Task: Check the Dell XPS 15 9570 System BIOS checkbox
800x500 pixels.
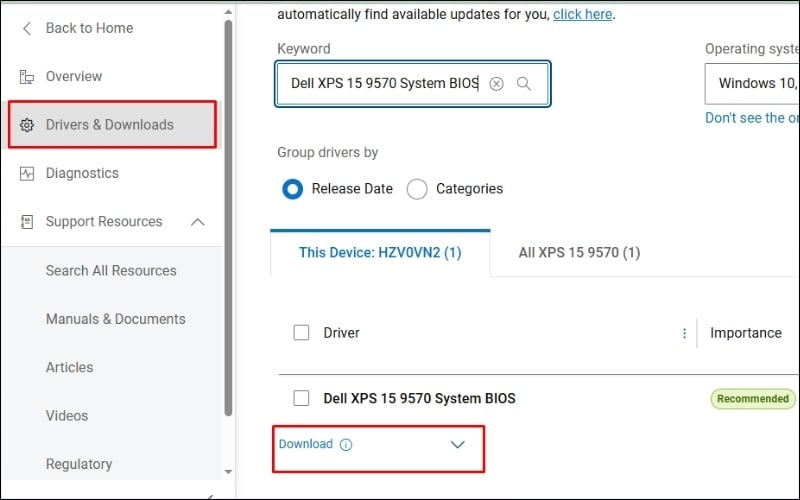Action: click(301, 398)
